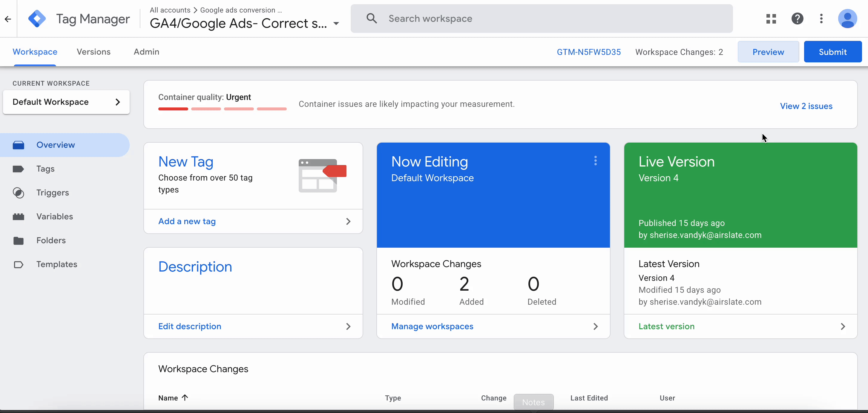868x413 pixels.
Task: Open the Admin tab
Action: (146, 52)
